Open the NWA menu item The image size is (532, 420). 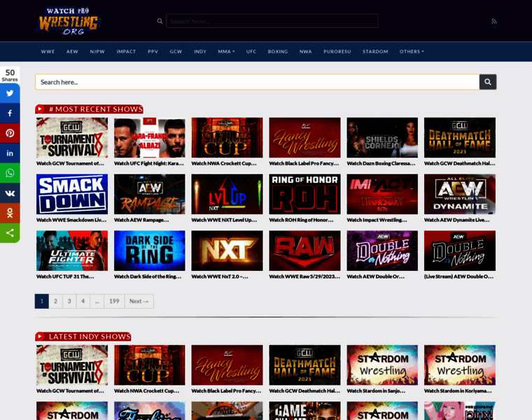point(305,52)
